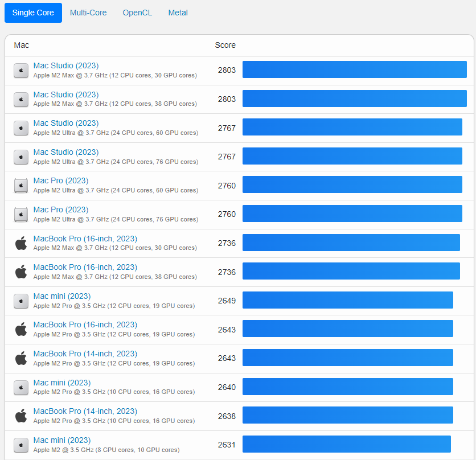
Task: Open the Mac Studio (2023) link
Action: click(x=65, y=65)
